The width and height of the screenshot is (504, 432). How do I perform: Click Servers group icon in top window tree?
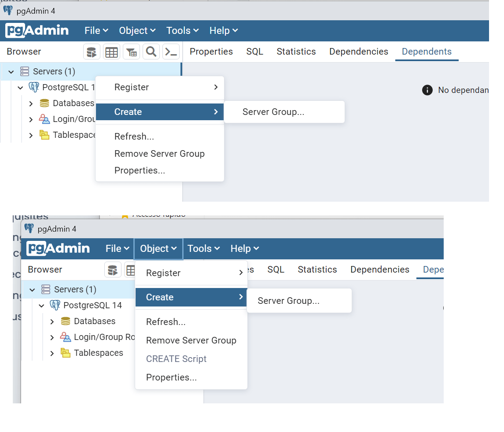point(25,71)
